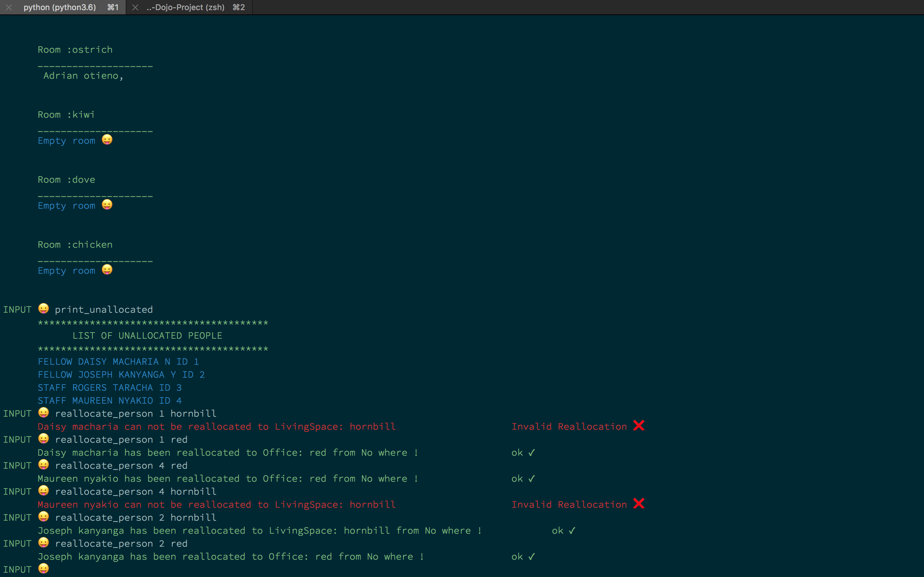
Task: Click the 'reallocate_person 4 hornbill' command text
Action: coord(135,491)
